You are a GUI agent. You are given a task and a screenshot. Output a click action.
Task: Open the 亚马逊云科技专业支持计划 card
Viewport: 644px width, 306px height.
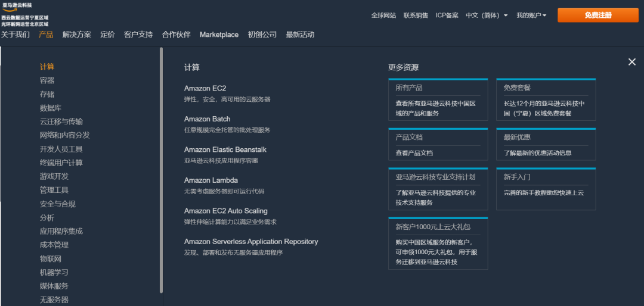point(438,189)
